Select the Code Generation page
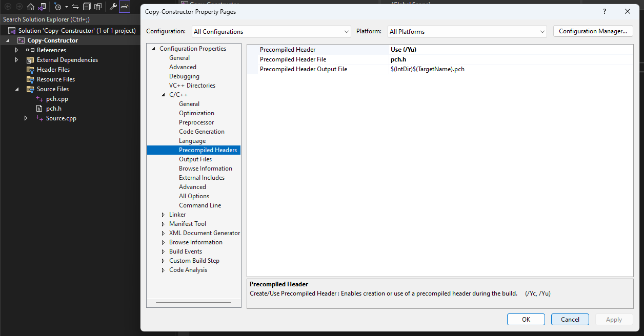 (202, 132)
